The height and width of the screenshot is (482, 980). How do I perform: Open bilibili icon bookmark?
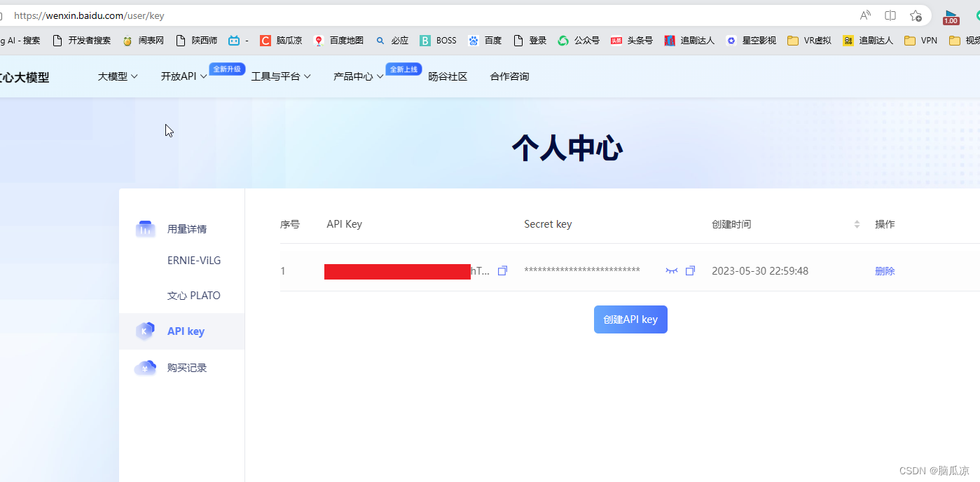coord(238,41)
